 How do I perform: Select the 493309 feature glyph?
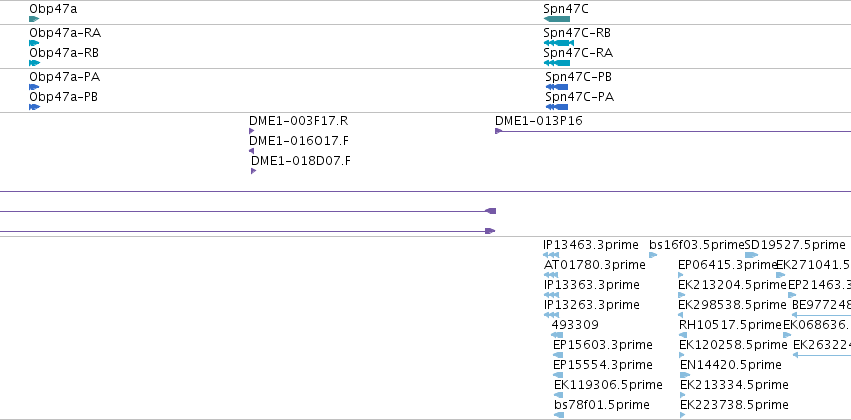[x=557, y=335]
